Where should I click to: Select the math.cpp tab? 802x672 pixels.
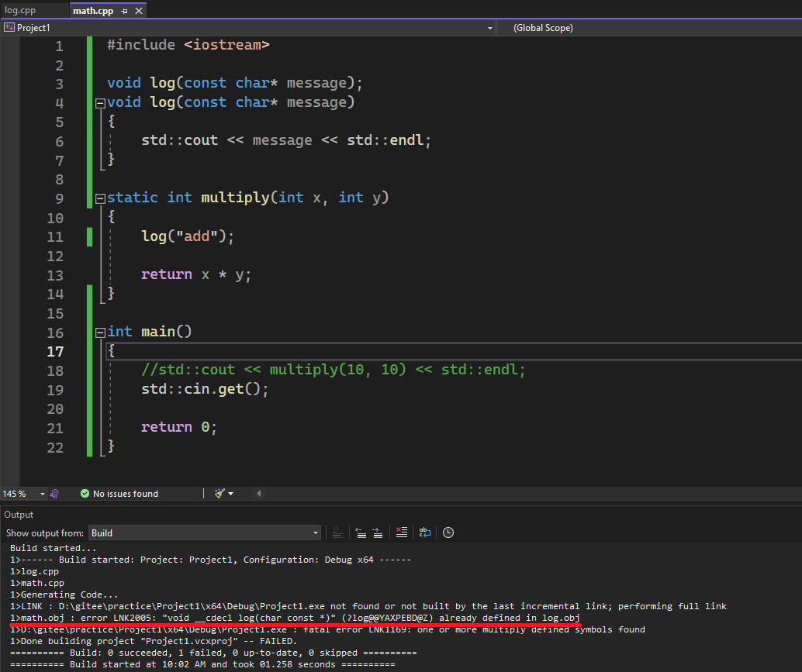coord(93,11)
